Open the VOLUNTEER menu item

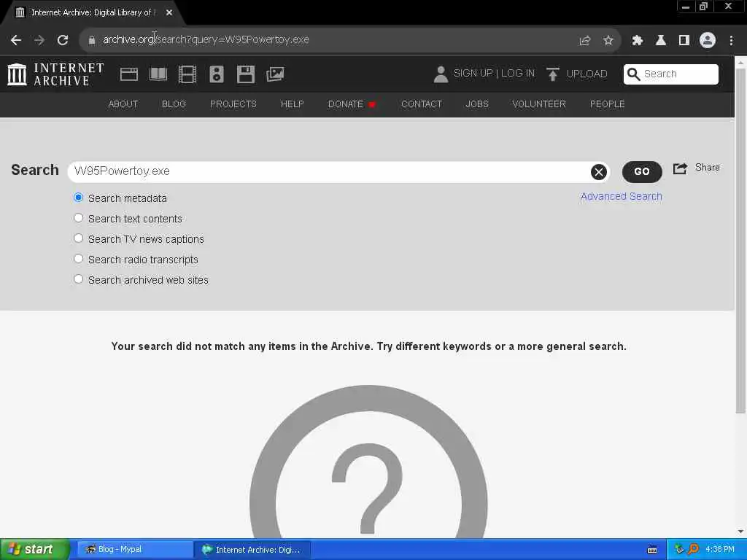coord(539,104)
